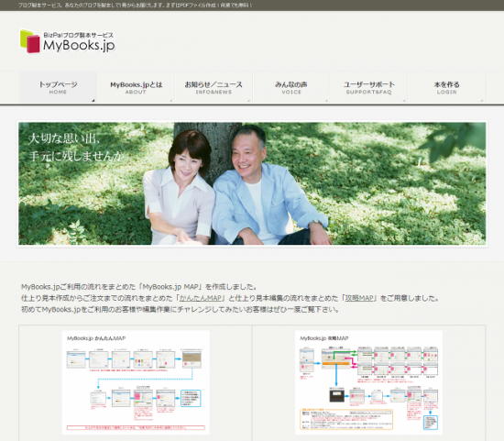Click the MyBooks.jp logo
The width and height of the screenshot is (504, 441).
click(67, 41)
